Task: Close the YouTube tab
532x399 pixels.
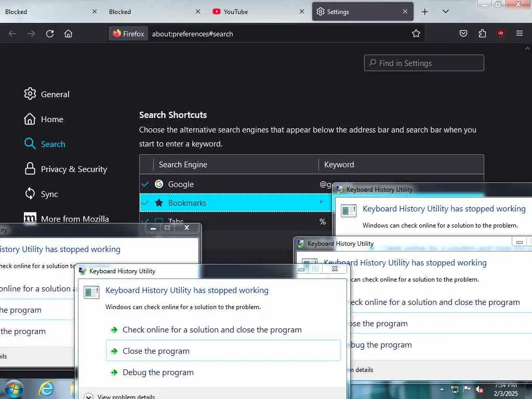Action: point(302,11)
